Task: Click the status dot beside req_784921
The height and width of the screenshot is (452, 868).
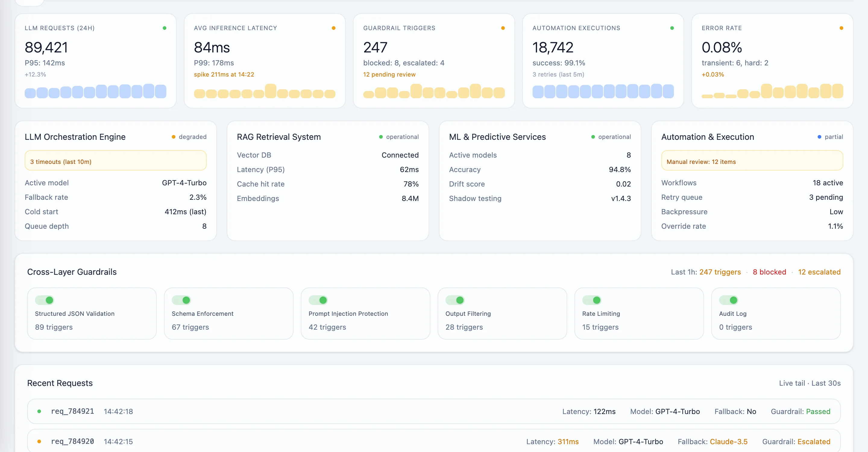Action: click(x=39, y=411)
